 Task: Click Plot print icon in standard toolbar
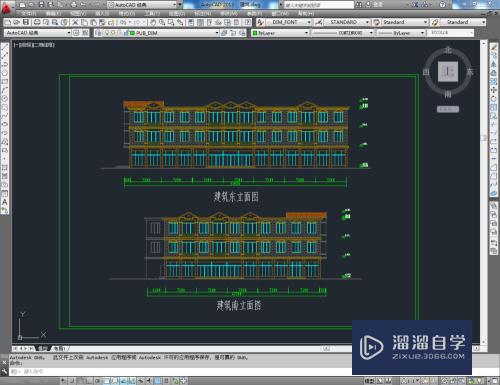pyautogui.click(x=37, y=22)
